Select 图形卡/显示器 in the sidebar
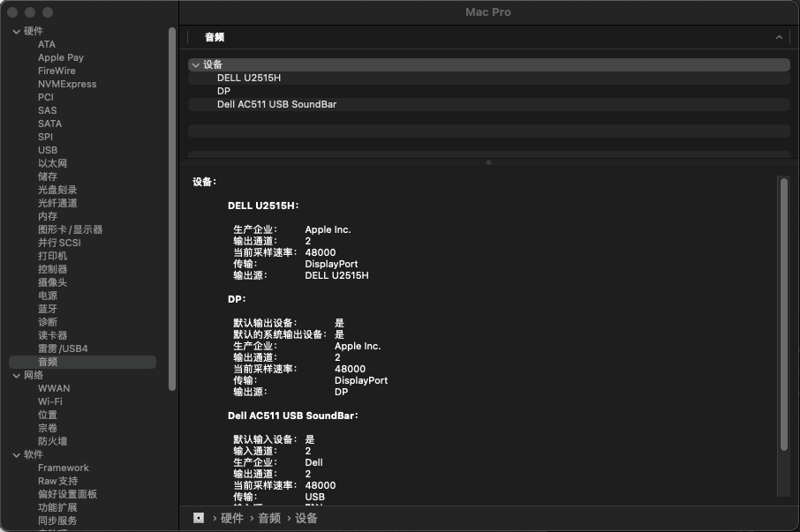 pos(70,229)
